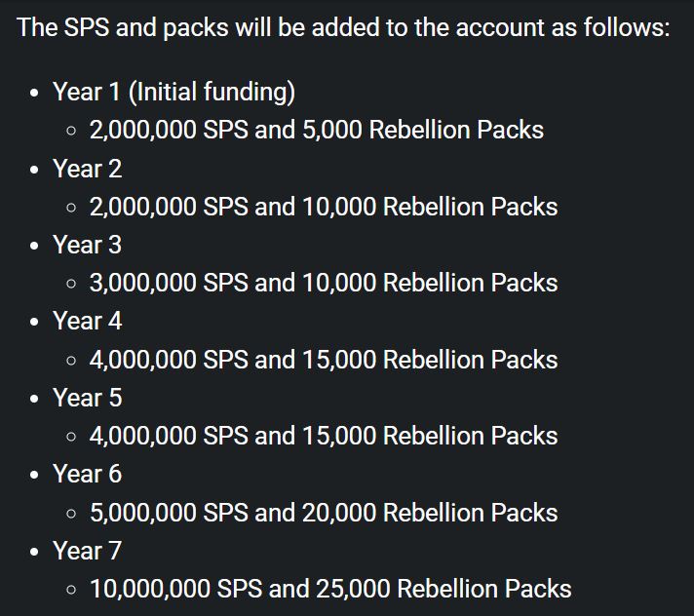Image resolution: width=694 pixels, height=616 pixels.
Task: Click the 5,000,000 SPS and 20,000 Rebellion Packs line
Action: coord(324,513)
